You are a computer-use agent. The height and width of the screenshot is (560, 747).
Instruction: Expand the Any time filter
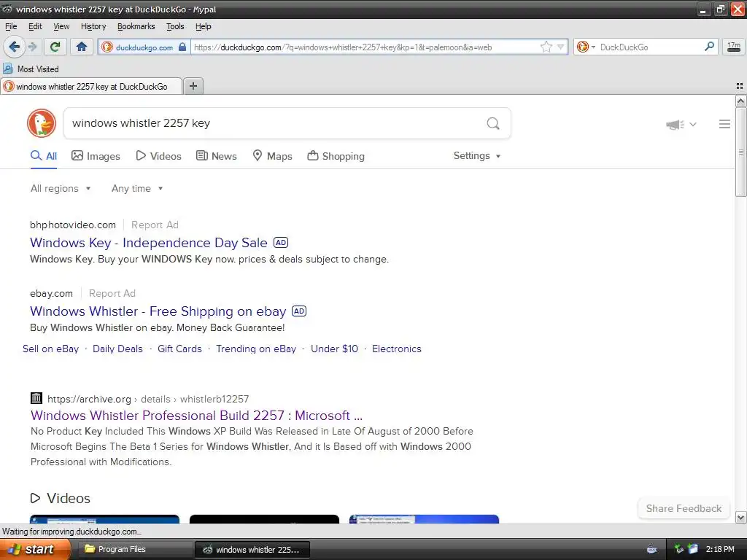tap(137, 189)
